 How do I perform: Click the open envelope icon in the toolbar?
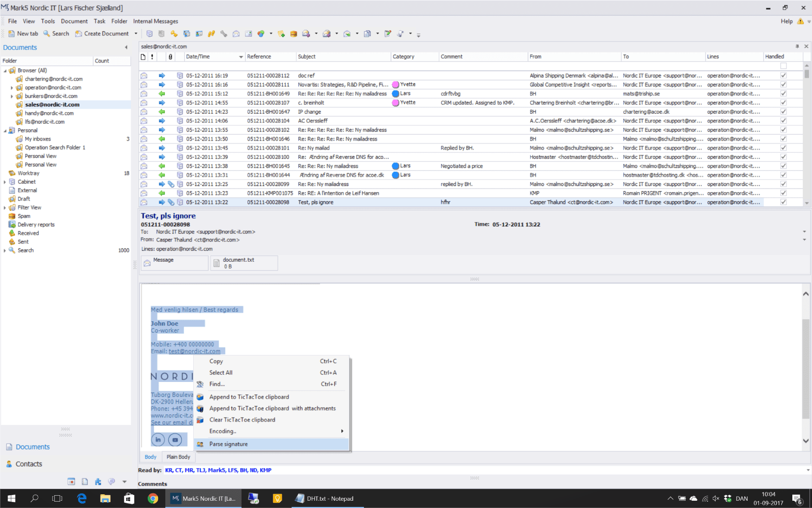click(x=236, y=33)
